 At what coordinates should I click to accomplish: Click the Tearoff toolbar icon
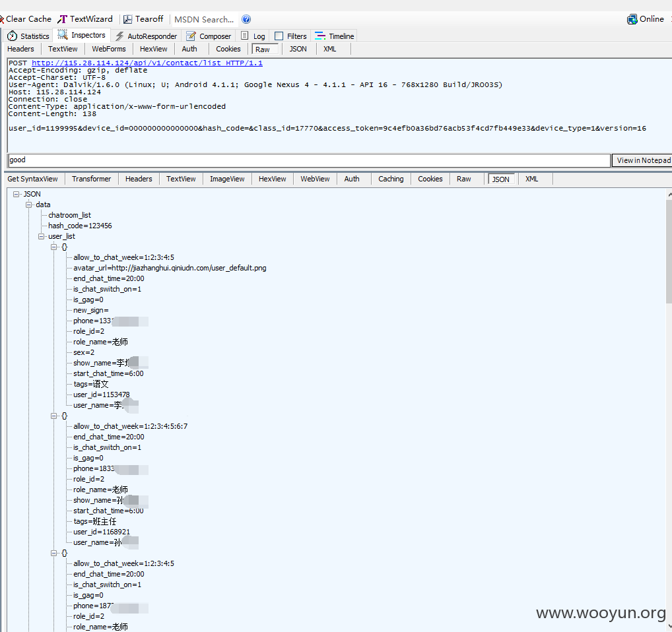[x=127, y=19]
